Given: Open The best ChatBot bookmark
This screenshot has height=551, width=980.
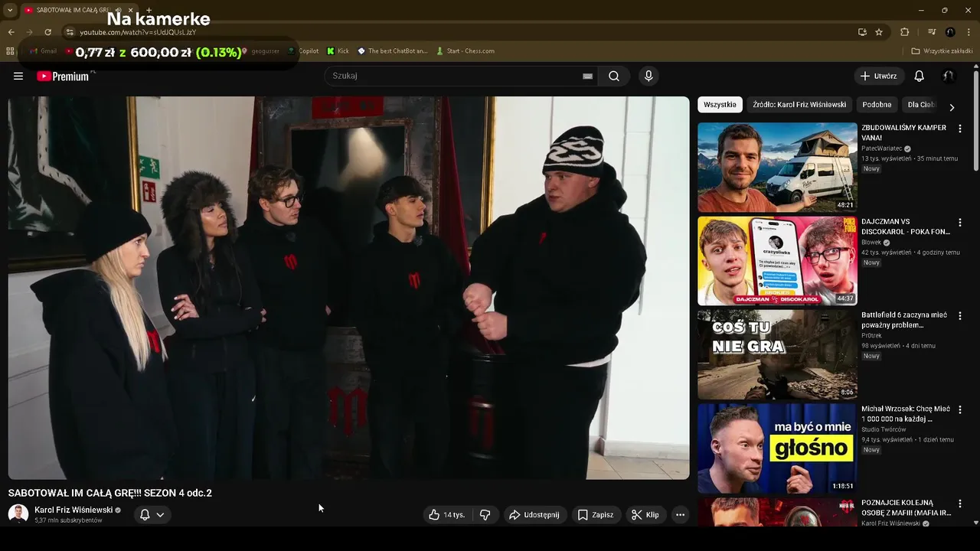Looking at the screenshot, I should point(393,51).
